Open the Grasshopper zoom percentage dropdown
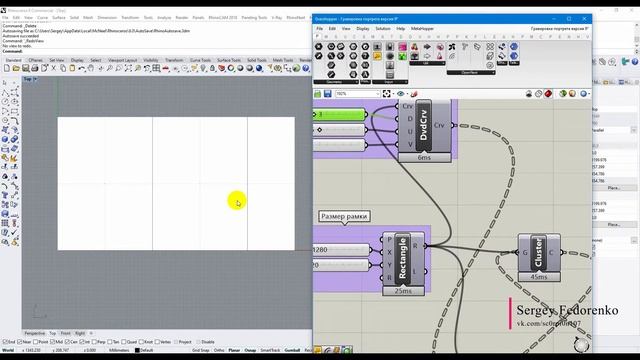Screen dimensions: 640x360 [378, 94]
